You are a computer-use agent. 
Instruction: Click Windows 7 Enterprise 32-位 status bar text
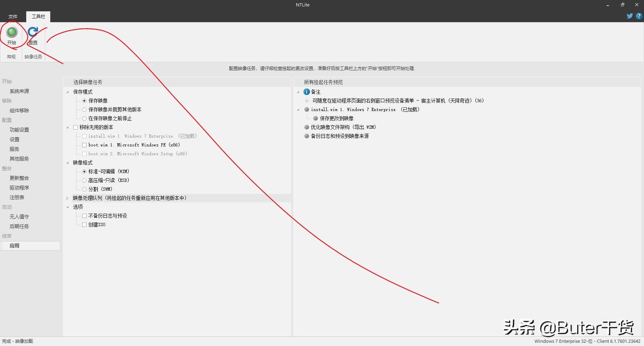pos(587,341)
